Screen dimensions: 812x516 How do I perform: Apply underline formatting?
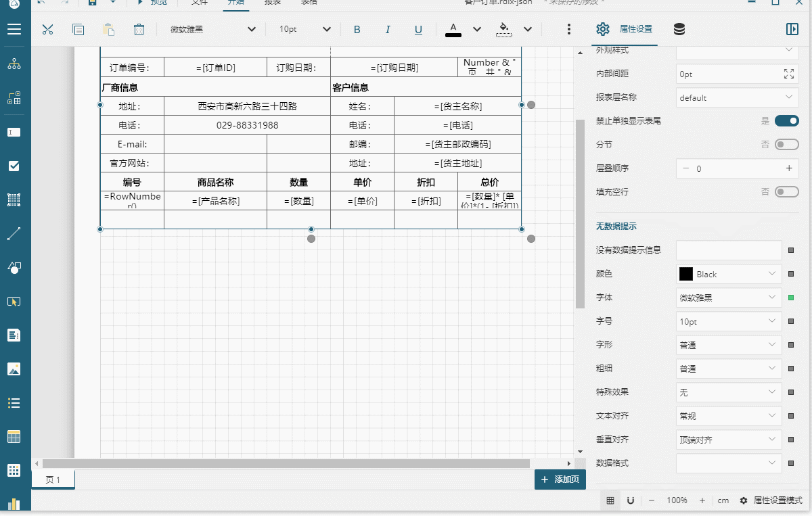[418, 29]
